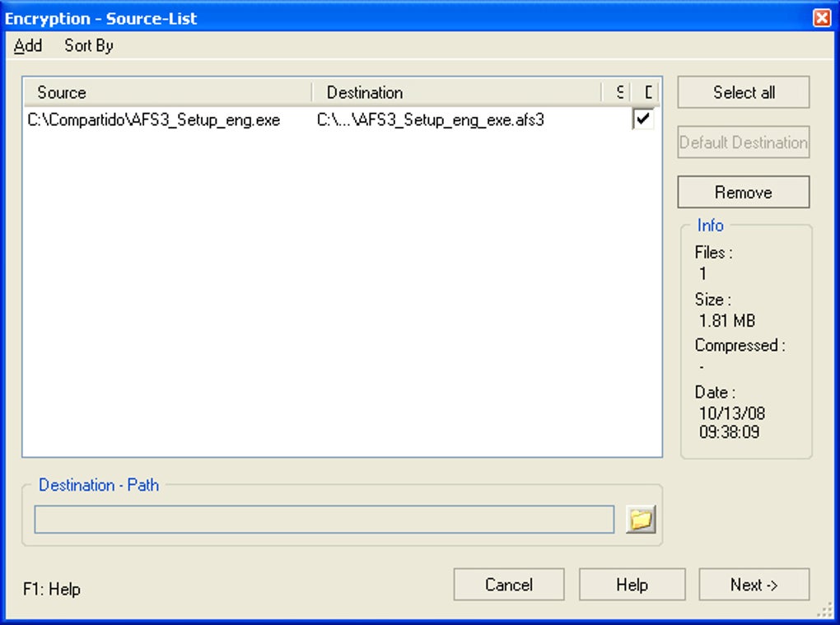Image resolution: width=840 pixels, height=625 pixels.
Task: Click the Default Destination button
Action: click(x=743, y=142)
